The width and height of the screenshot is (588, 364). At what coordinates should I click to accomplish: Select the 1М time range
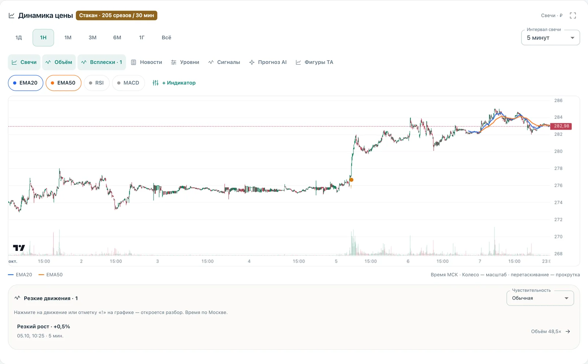tap(68, 38)
